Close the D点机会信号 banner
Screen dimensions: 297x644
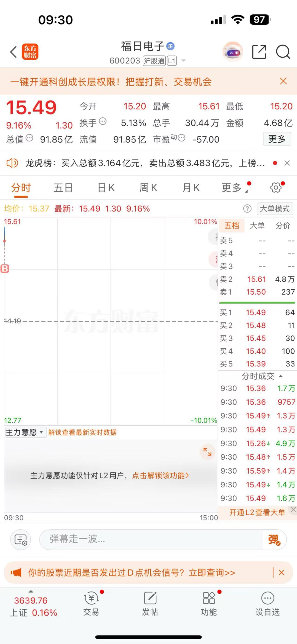tap(281, 572)
